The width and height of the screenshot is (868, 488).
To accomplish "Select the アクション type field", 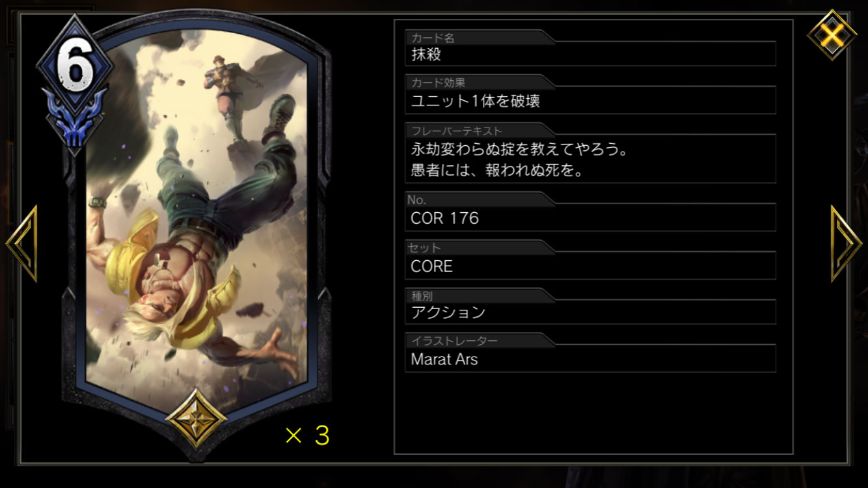I will pos(590,312).
